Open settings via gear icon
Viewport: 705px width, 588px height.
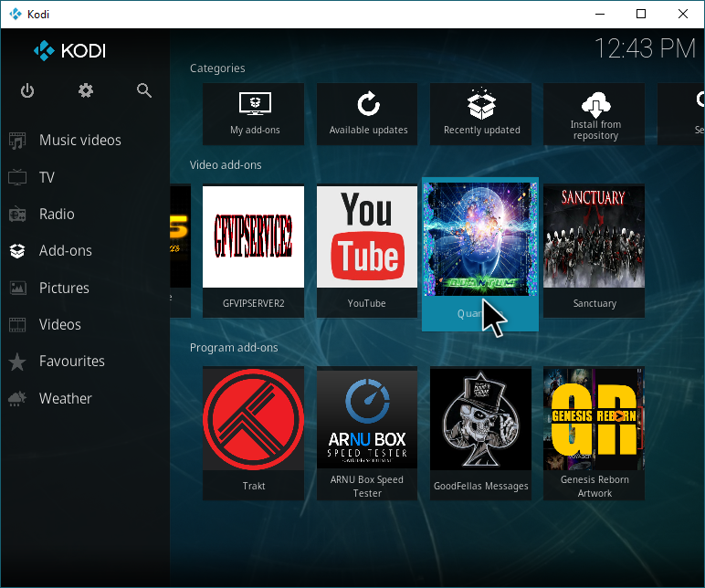pyautogui.click(x=86, y=90)
